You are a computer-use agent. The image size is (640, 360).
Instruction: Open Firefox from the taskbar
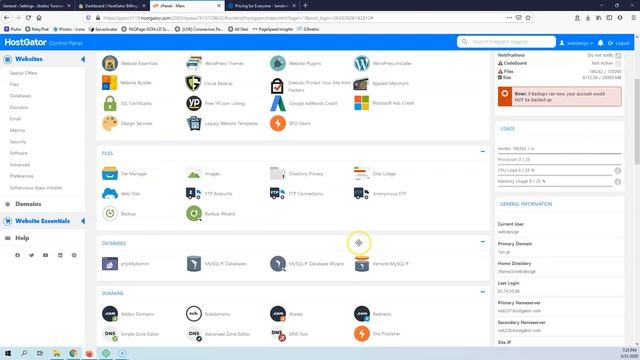coord(89,353)
